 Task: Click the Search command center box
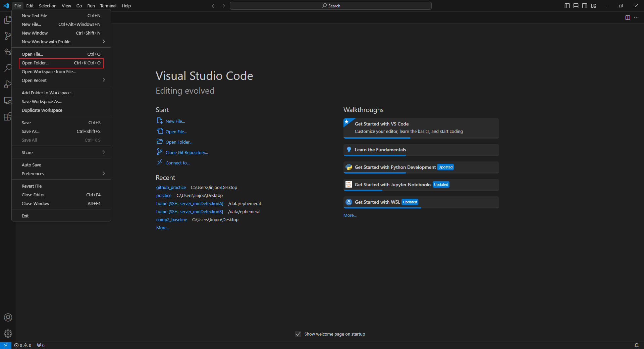tap(331, 6)
